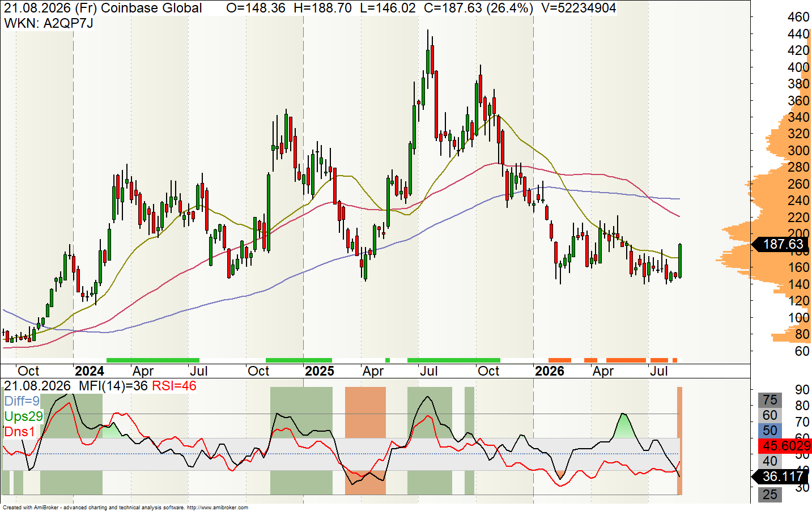Click the blue '50' level box

point(770,431)
